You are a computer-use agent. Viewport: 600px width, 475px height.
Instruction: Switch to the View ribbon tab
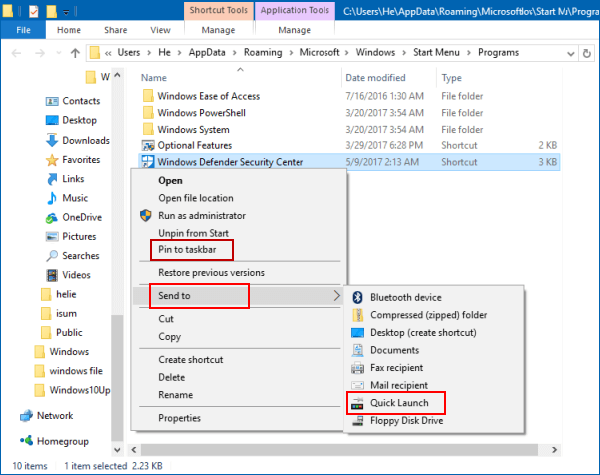(160, 30)
